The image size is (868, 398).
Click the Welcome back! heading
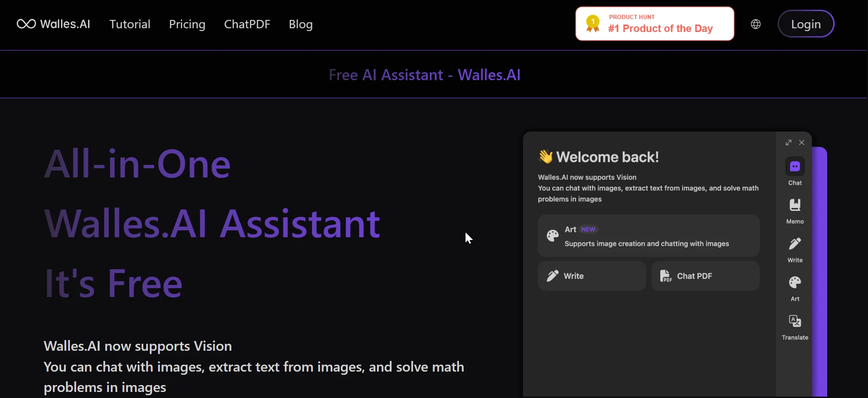607,157
